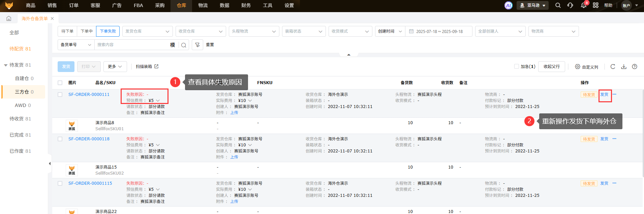
Task: Click the magnifier in search content box
Action: 184,45
